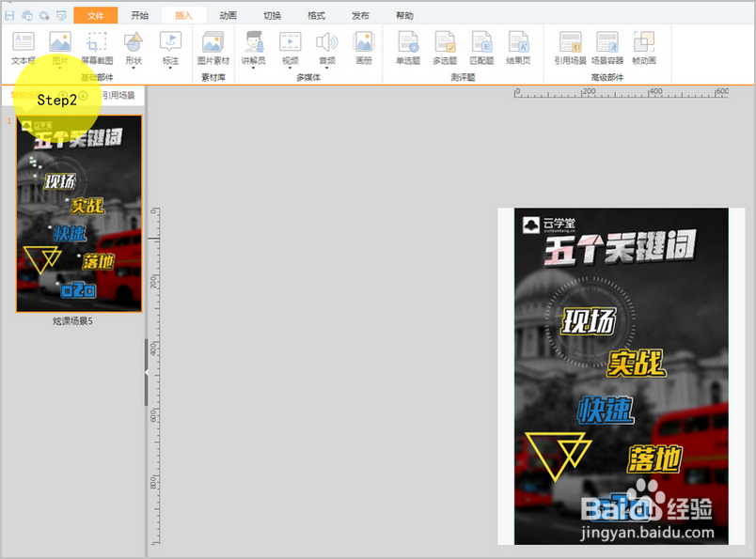The height and width of the screenshot is (559, 756).
Task: Select the 五个关键词 title on canvas
Action: click(x=620, y=248)
